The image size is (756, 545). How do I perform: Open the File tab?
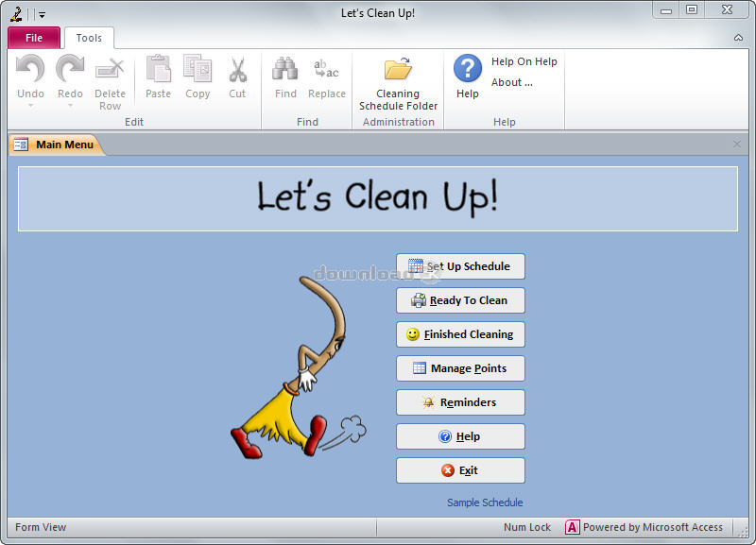[x=34, y=38]
